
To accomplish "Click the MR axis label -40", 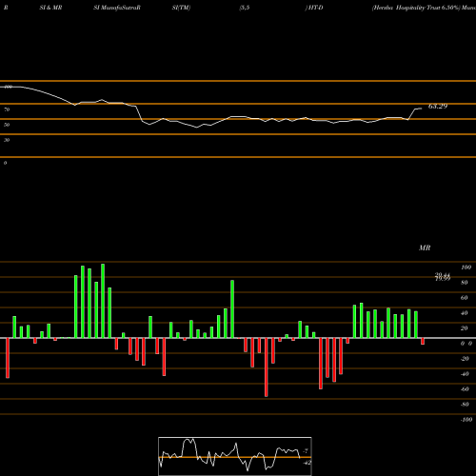I will coord(465,374).
